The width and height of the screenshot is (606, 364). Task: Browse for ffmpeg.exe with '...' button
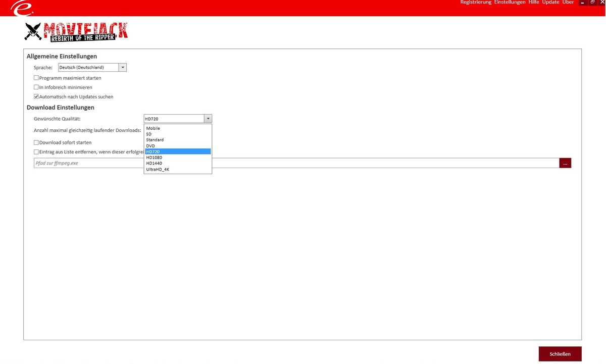565,163
